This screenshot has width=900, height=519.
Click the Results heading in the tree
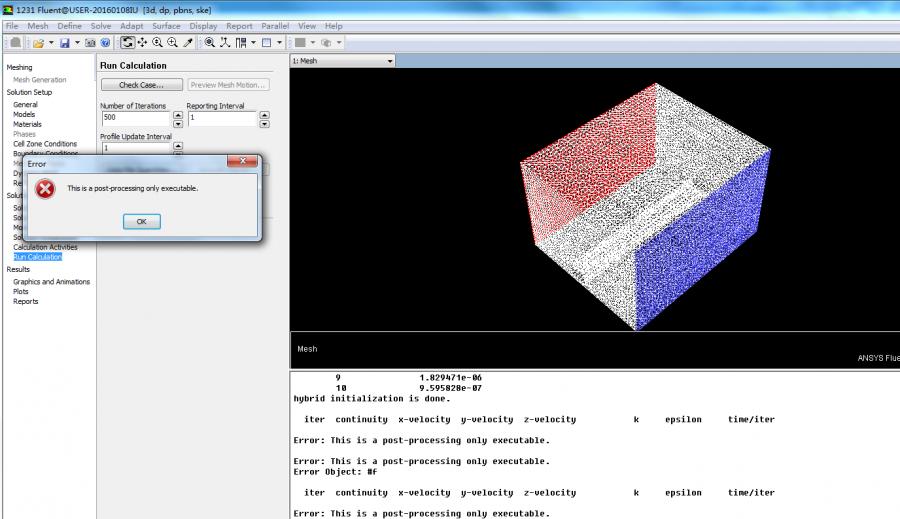tap(18, 269)
